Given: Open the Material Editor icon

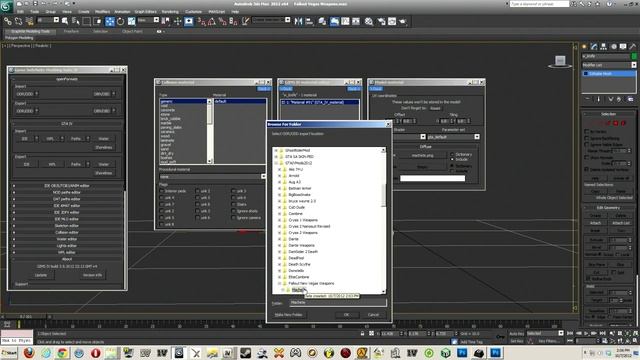Looking at the screenshot, I should point(369,22).
